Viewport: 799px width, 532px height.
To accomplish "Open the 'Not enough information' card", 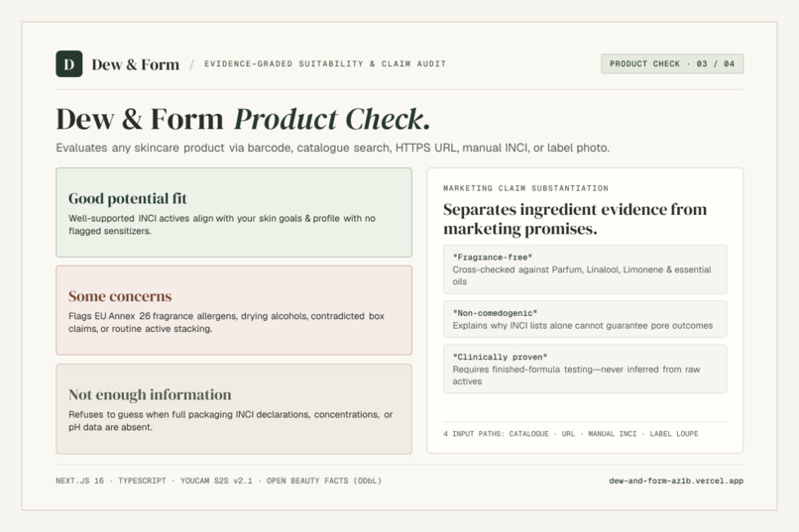I will coord(234,409).
